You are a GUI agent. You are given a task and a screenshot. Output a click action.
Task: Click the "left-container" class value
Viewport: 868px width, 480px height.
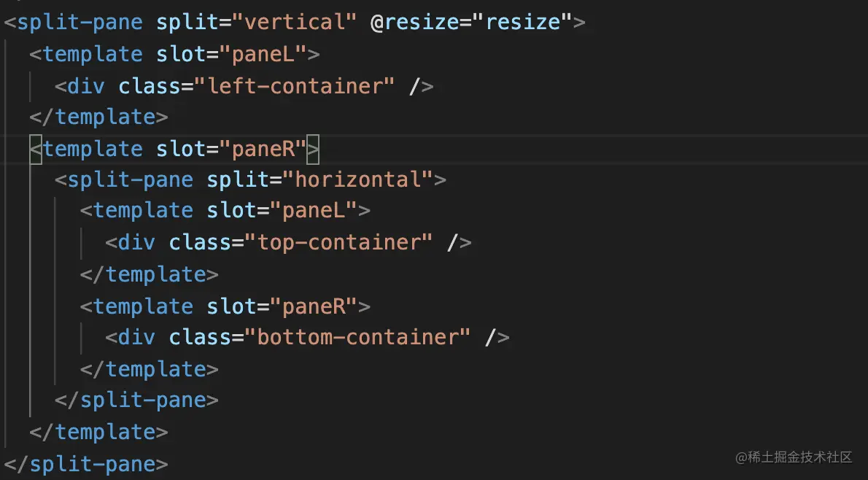295,86
